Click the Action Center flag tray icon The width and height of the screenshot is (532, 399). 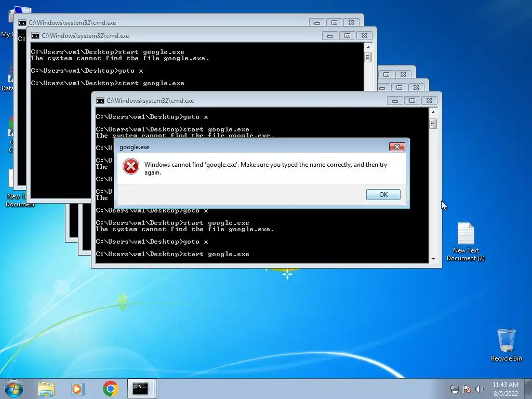coord(467,389)
